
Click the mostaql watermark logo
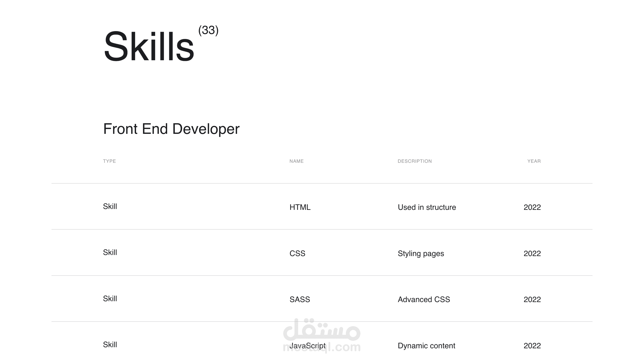pyautogui.click(x=322, y=330)
